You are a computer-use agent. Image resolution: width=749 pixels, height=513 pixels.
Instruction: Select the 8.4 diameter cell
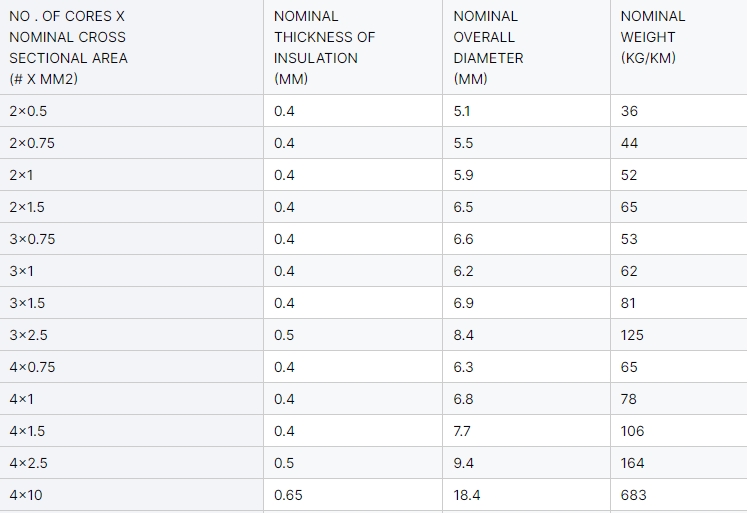(526, 335)
